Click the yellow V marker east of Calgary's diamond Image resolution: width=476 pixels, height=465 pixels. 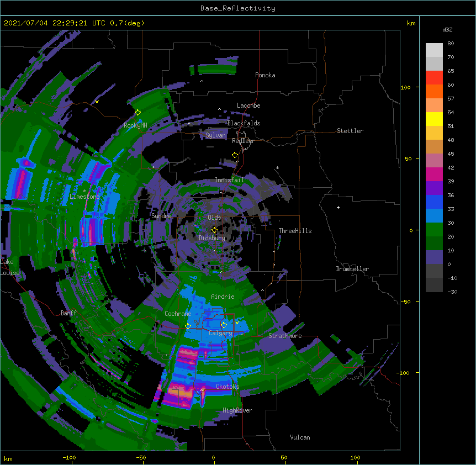click(237, 323)
